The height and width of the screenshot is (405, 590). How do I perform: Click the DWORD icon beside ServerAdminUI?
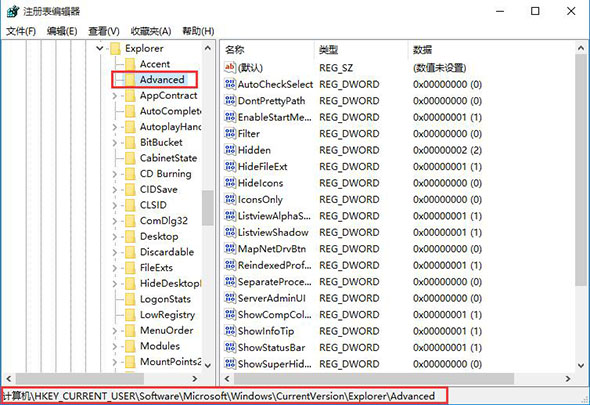[x=230, y=298]
